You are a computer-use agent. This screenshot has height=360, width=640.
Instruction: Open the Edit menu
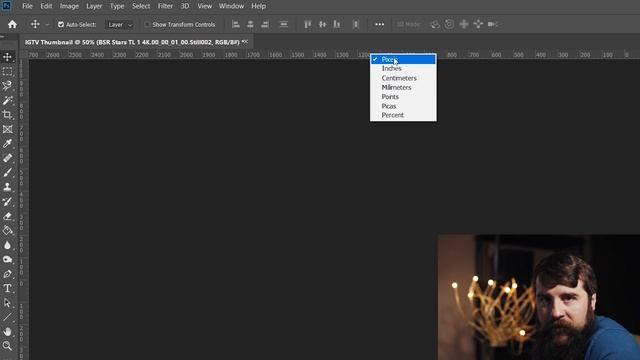[46, 6]
